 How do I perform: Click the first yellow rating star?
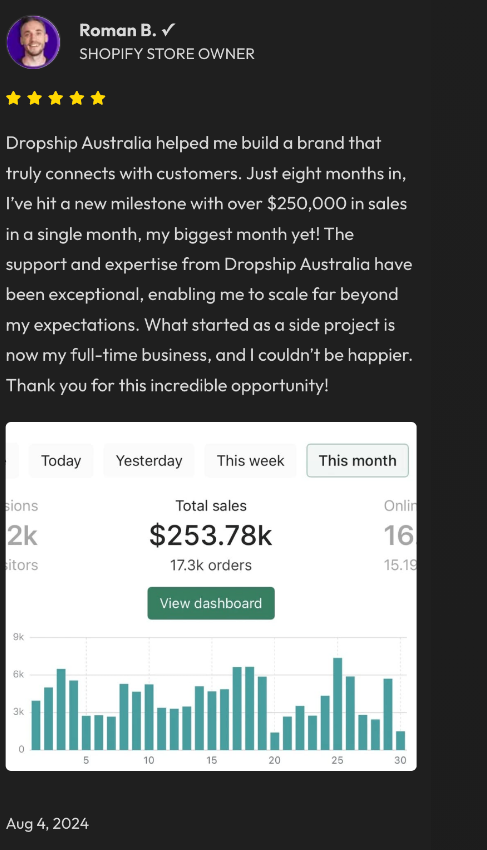14,98
